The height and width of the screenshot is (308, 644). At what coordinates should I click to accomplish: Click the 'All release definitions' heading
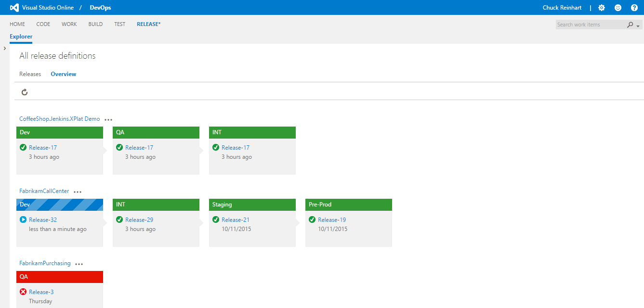[x=57, y=56]
